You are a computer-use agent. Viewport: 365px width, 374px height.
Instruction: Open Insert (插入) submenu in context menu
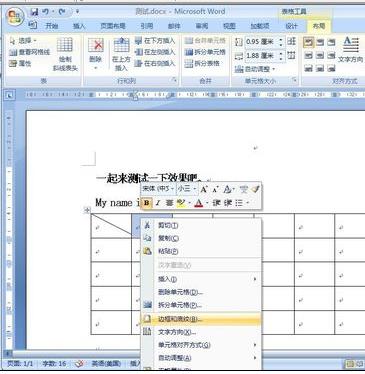coord(202,279)
